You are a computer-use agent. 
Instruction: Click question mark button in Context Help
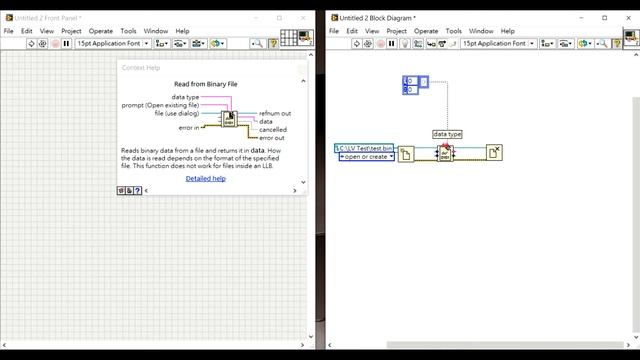(x=138, y=191)
